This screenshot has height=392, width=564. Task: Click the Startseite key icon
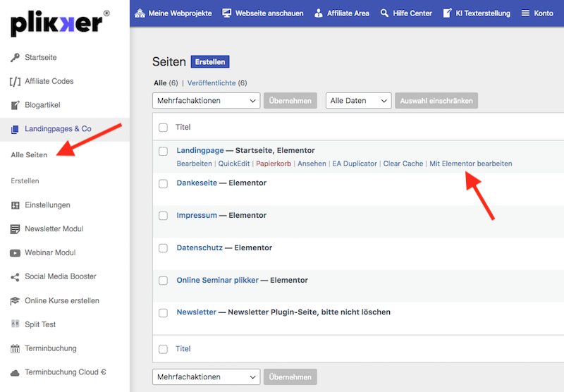tap(15, 58)
